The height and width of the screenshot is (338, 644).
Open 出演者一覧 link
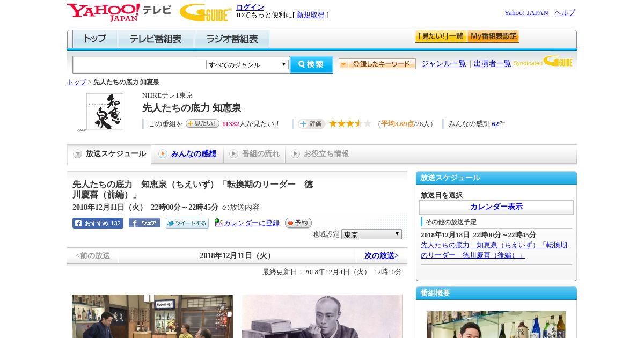coord(493,63)
